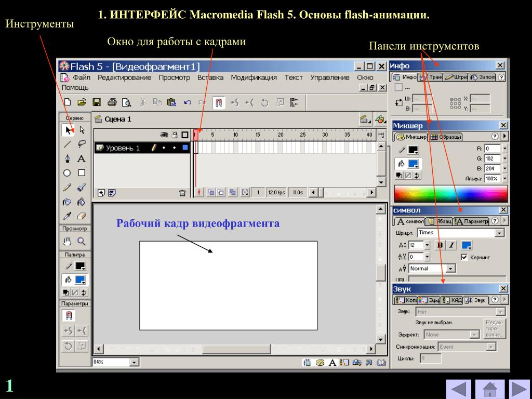Select the Pencil tool
This screenshot has width=532, height=399.
tap(67, 187)
